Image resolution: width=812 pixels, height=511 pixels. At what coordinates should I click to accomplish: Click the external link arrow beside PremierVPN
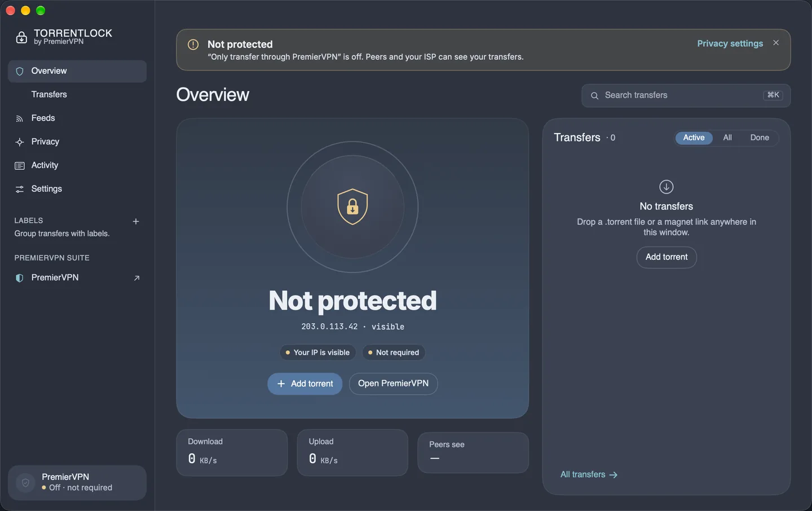136,278
